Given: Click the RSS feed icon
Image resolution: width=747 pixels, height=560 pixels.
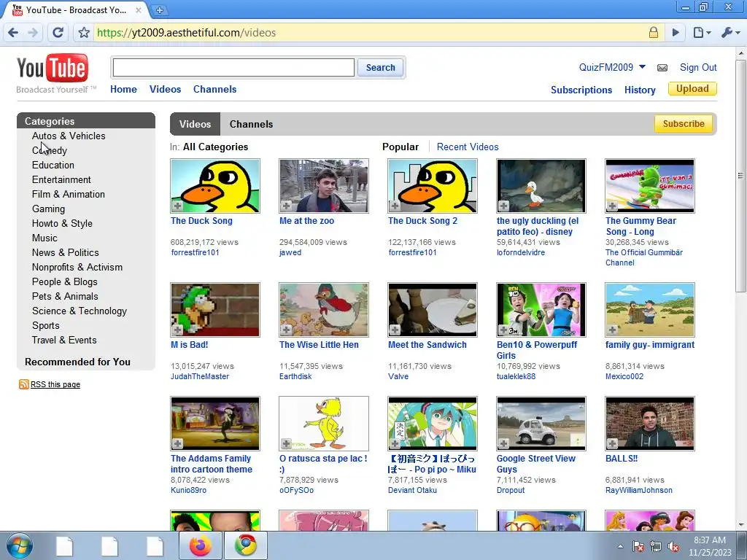Looking at the screenshot, I should tap(24, 384).
